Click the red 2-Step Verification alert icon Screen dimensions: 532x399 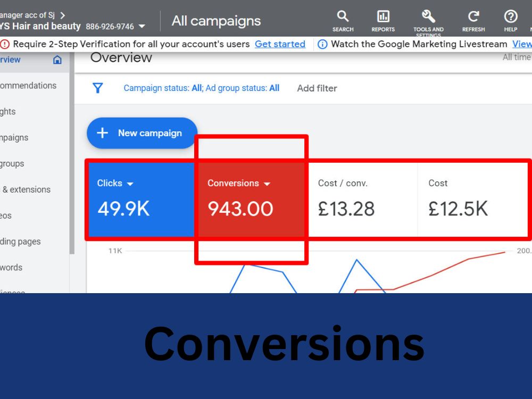[x=5, y=44]
